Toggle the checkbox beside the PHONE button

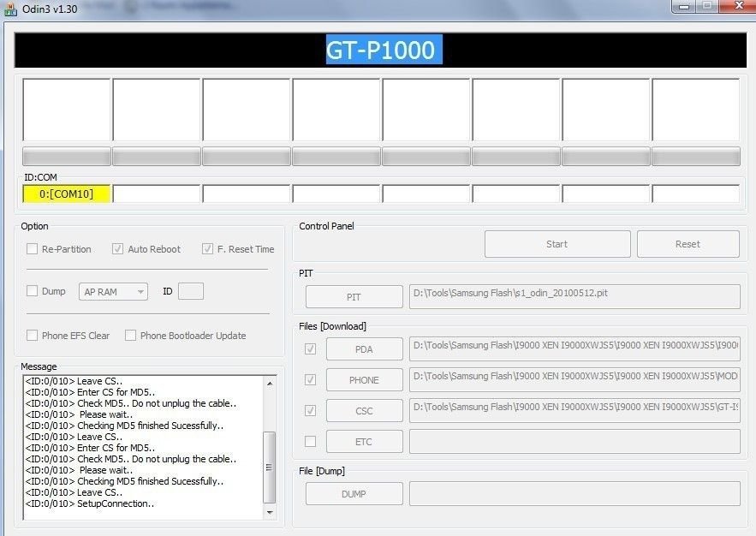311,380
